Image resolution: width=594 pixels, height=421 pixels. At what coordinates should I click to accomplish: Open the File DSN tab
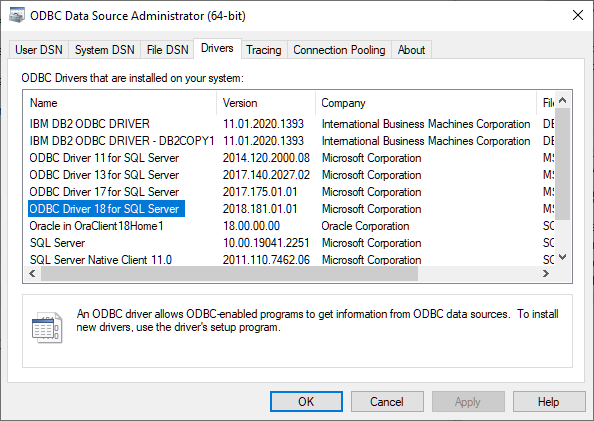point(167,50)
